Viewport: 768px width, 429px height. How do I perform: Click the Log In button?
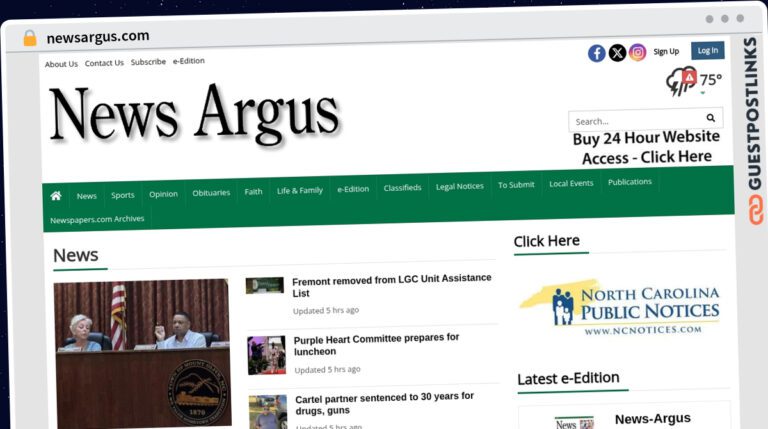(x=708, y=50)
